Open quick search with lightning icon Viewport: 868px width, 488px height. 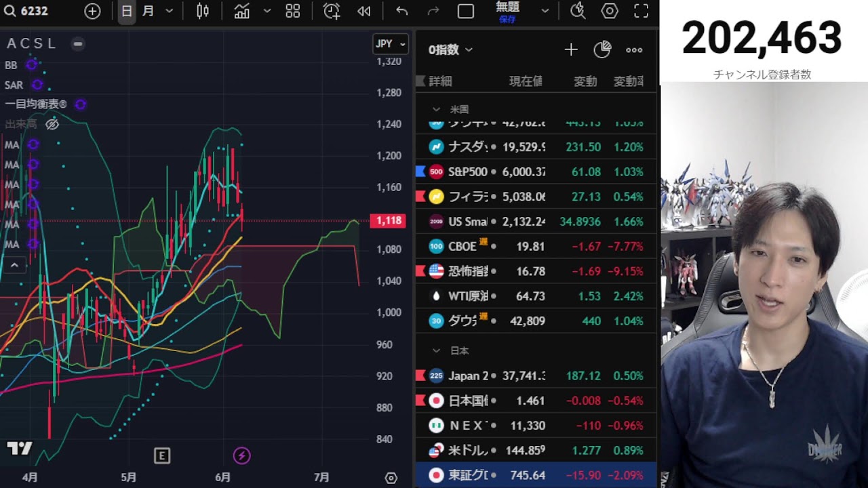click(x=578, y=11)
